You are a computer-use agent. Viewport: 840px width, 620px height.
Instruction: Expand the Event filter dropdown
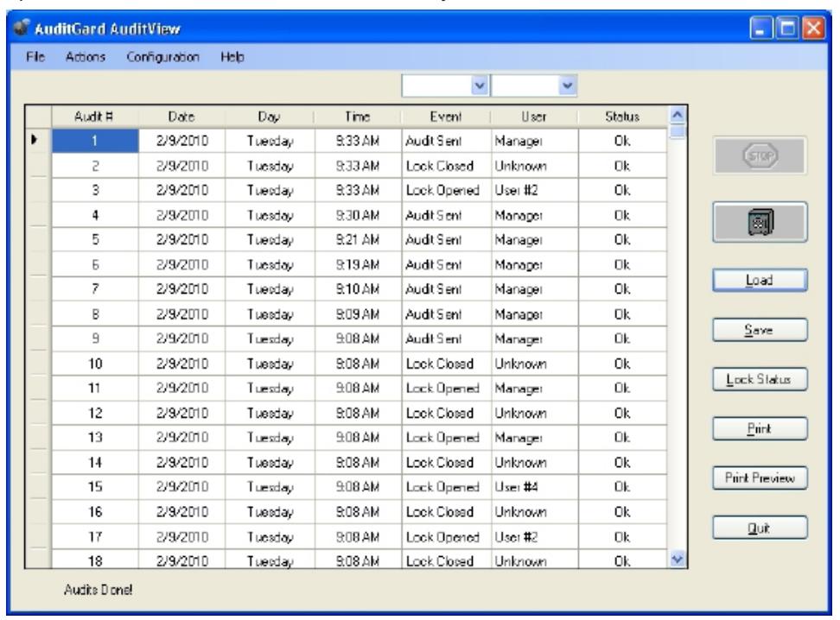coord(480,85)
